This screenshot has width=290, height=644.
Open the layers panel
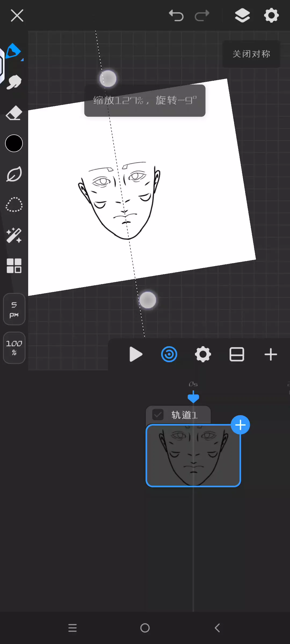242,16
